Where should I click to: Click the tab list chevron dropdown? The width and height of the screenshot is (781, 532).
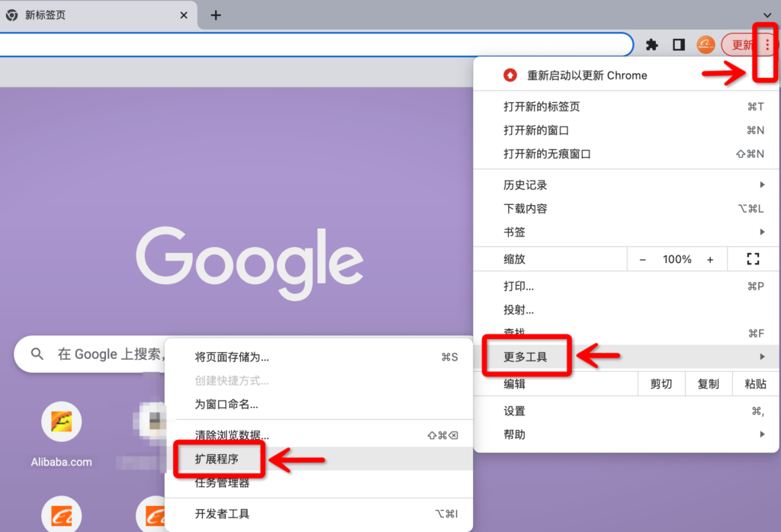(x=767, y=15)
